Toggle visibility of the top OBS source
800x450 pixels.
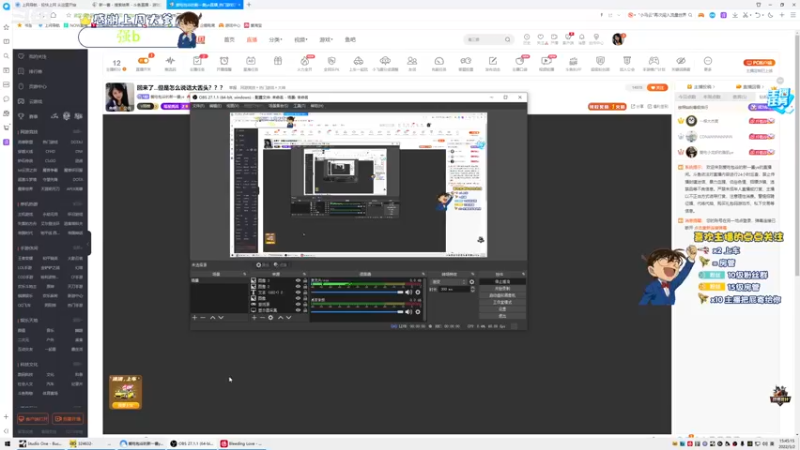coord(298,281)
